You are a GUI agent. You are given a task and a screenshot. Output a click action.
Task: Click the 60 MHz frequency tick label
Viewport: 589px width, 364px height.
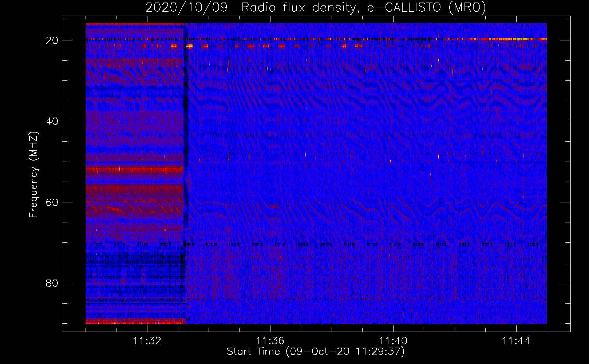pos(52,202)
